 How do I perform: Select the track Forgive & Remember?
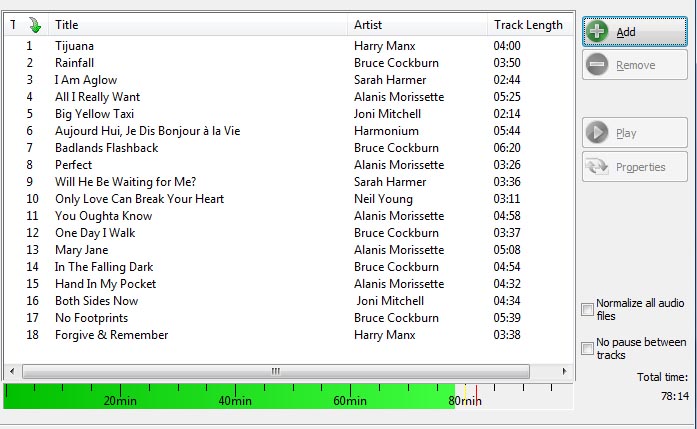(111, 335)
